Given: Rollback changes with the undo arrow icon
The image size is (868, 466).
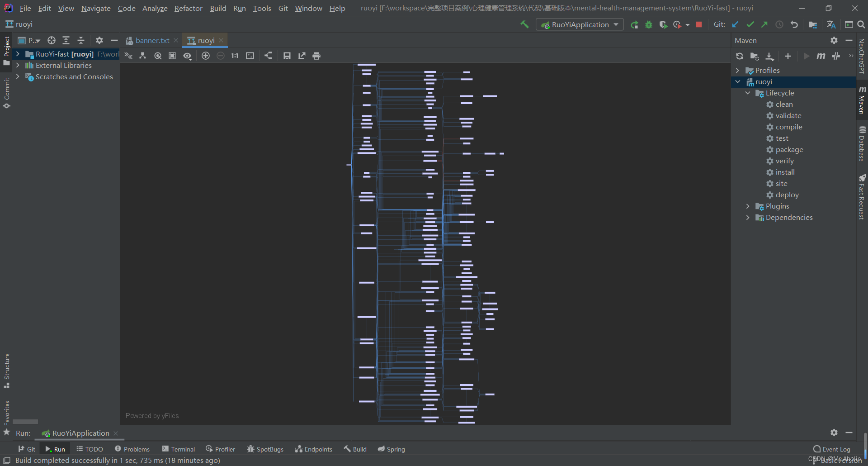Looking at the screenshot, I should (x=794, y=25).
